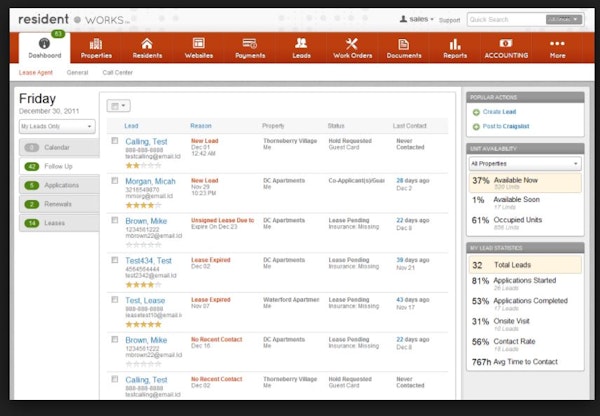This screenshot has width=600, height=416.
Task: Open the Reports bar chart icon
Action: pyautogui.click(x=455, y=44)
